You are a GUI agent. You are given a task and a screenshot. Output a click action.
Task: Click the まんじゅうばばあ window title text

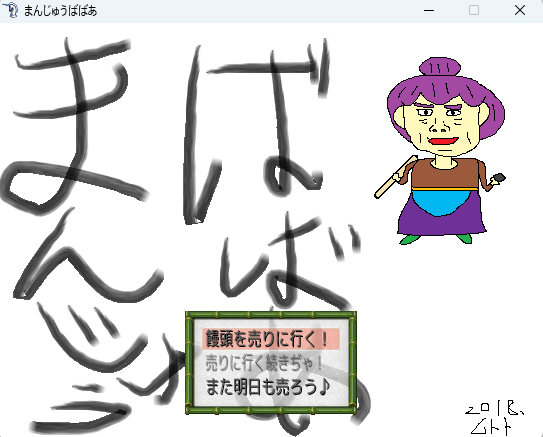click(x=60, y=11)
